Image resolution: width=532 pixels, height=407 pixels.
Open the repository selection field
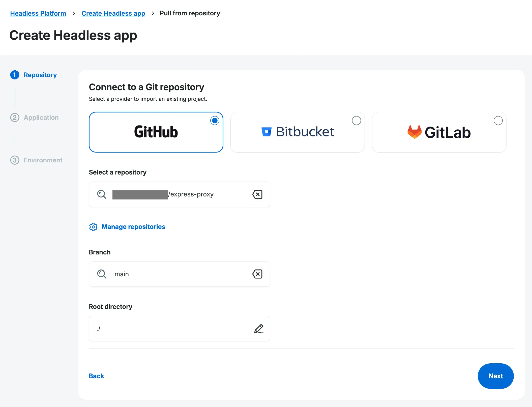click(x=179, y=194)
